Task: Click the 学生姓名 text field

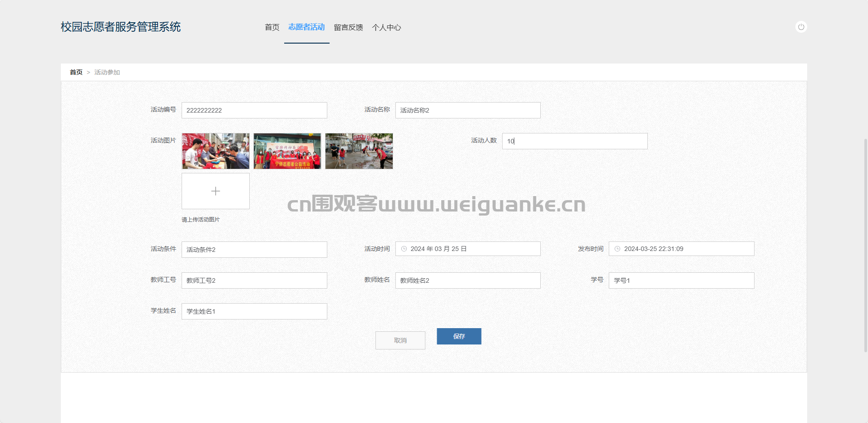Action: coord(254,311)
